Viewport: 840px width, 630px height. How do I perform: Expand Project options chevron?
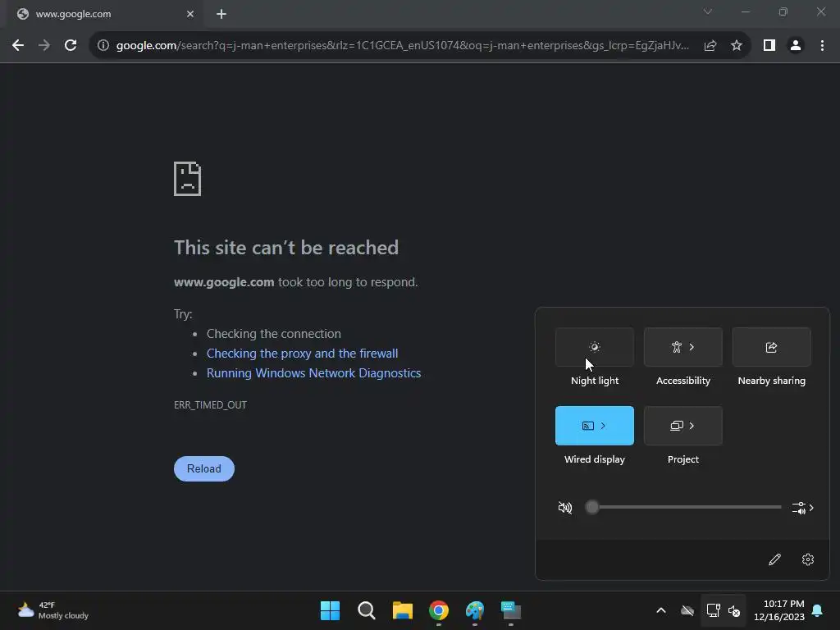coord(692,426)
